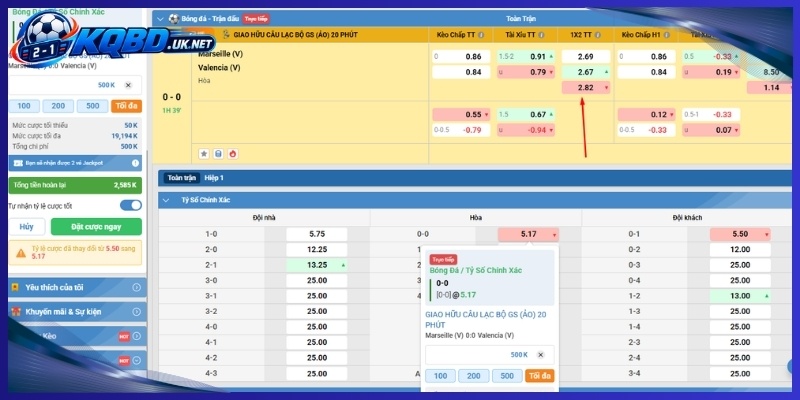Choose 500 stake in the popup bet slip
The width and height of the screenshot is (800, 400).
507,376
